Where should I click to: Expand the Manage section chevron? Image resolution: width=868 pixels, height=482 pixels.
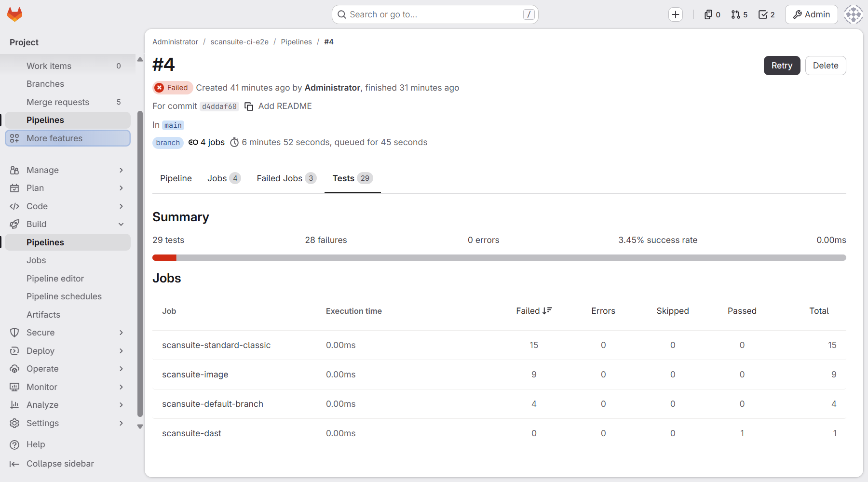pos(121,170)
